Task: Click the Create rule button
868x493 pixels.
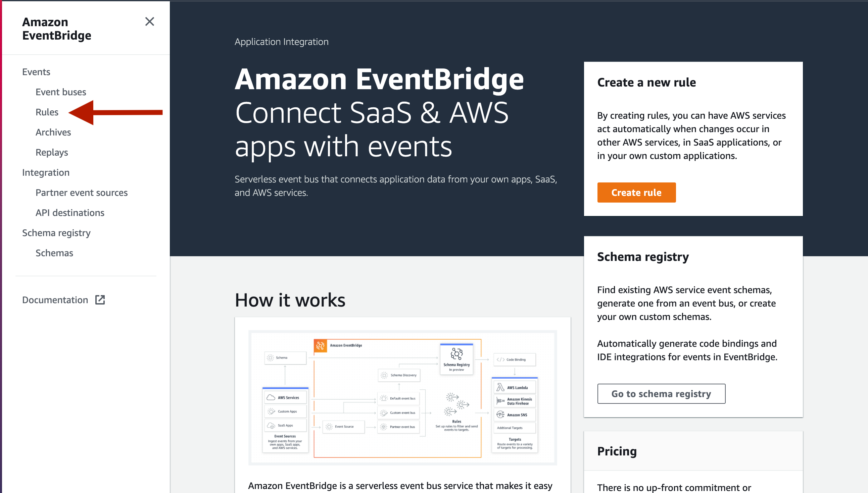Action: point(636,192)
